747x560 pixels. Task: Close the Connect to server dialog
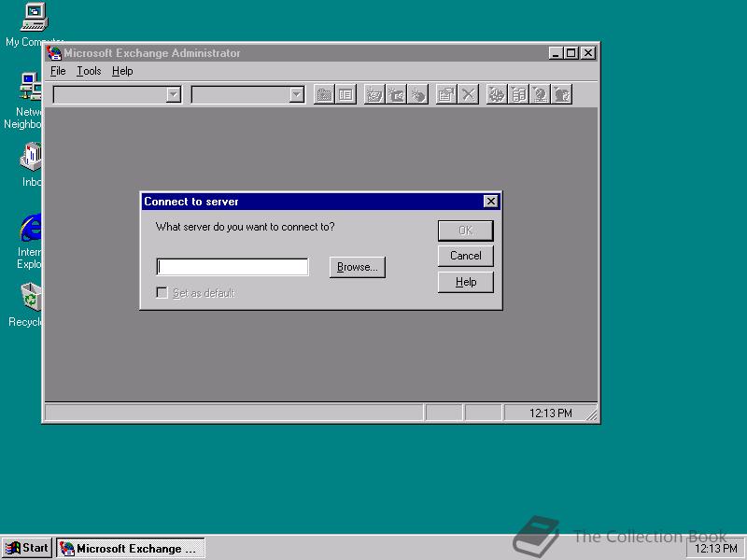[491, 202]
